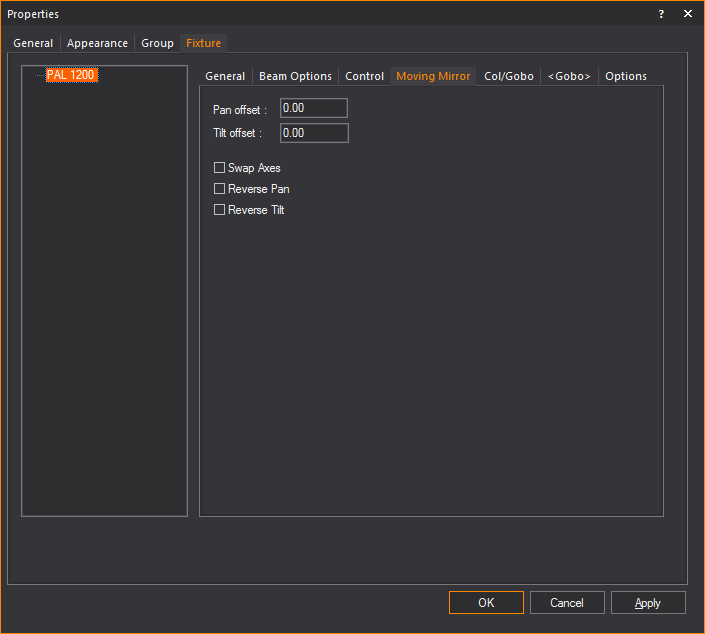
Task: Toggle the Reverse Pan checkbox
Action: pyautogui.click(x=220, y=189)
